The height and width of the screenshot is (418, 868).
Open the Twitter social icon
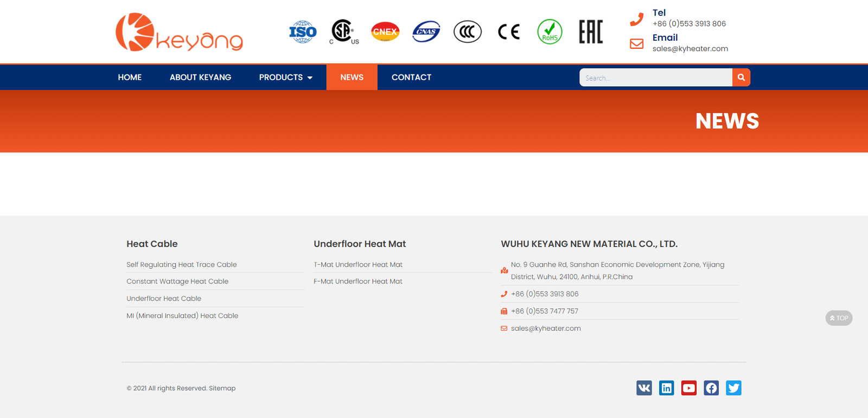733,388
